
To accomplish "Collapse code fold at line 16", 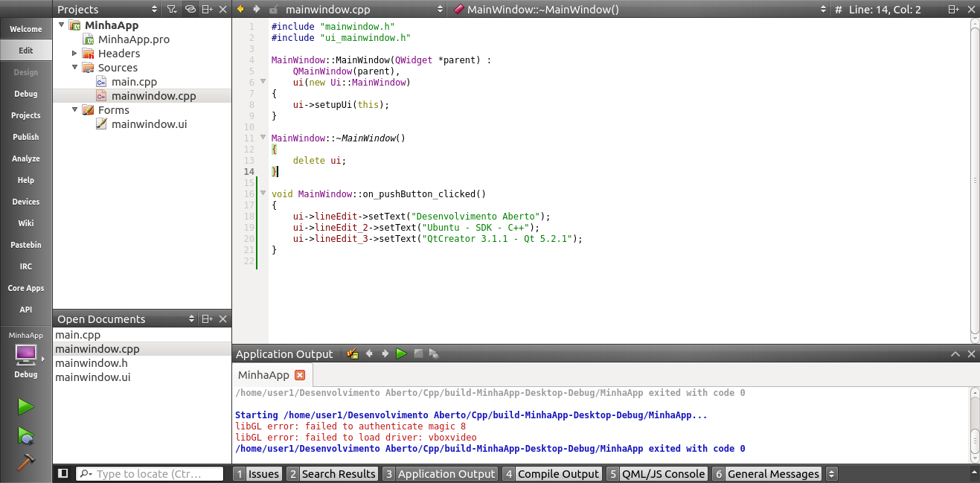I will pyautogui.click(x=263, y=193).
